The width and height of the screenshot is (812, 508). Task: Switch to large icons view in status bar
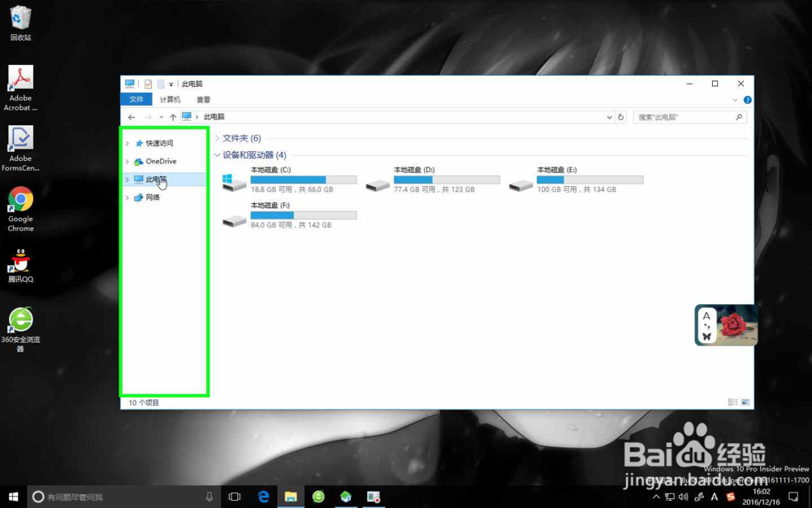[745, 402]
